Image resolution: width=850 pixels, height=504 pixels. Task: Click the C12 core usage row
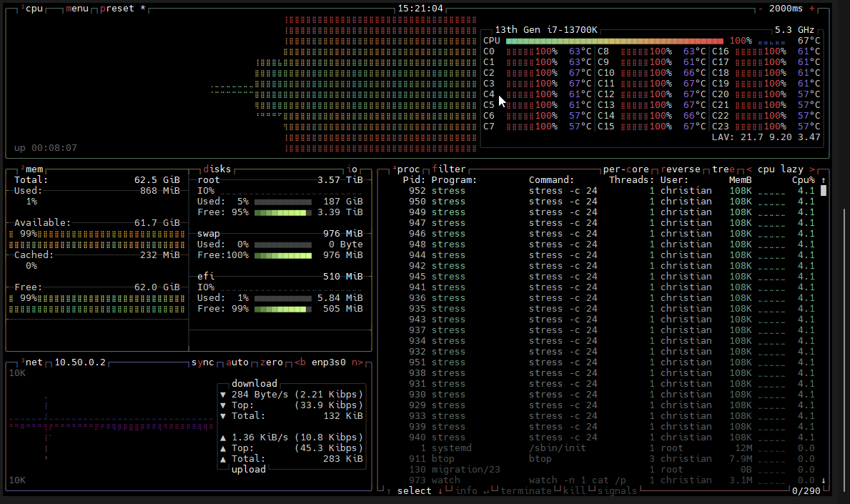[x=651, y=94]
